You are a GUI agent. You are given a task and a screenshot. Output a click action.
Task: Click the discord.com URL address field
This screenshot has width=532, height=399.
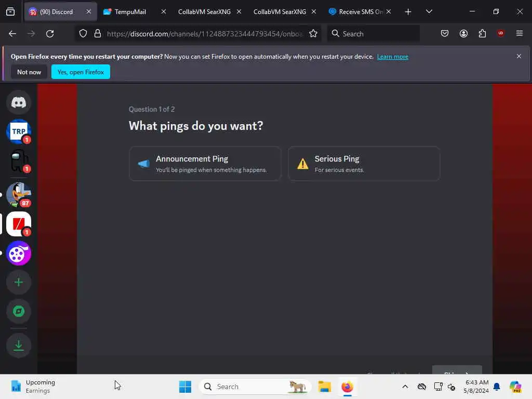click(x=205, y=34)
